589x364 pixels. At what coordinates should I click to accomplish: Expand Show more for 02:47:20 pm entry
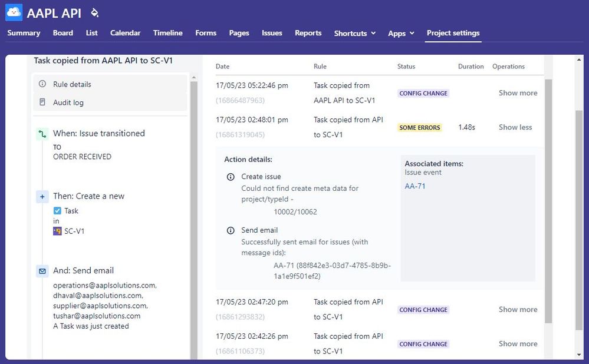tap(518, 309)
